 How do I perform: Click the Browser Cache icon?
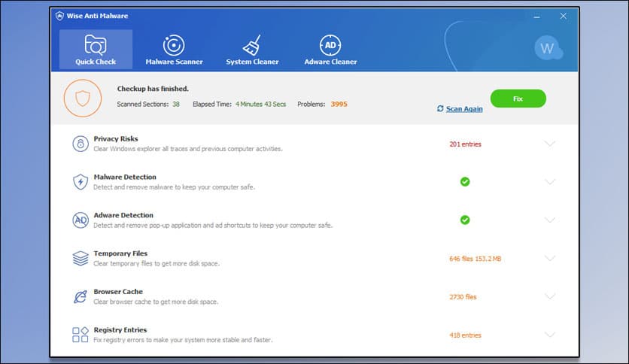point(81,297)
